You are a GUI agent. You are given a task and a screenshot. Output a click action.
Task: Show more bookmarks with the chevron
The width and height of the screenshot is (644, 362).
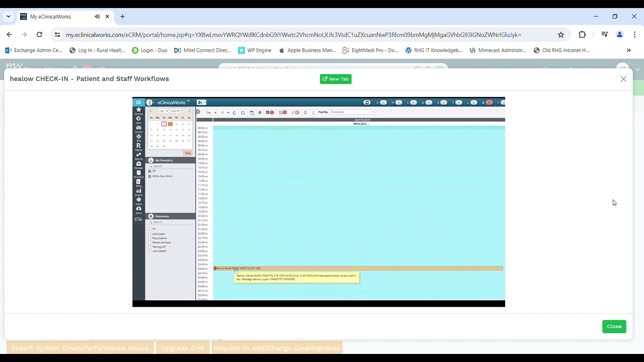628,50
